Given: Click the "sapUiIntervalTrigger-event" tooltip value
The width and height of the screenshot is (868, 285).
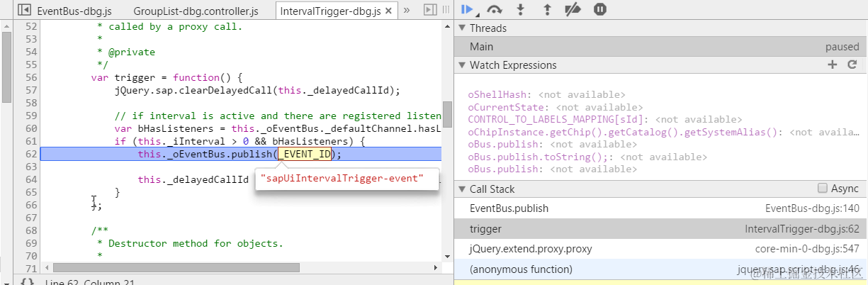Looking at the screenshot, I should click(x=342, y=179).
